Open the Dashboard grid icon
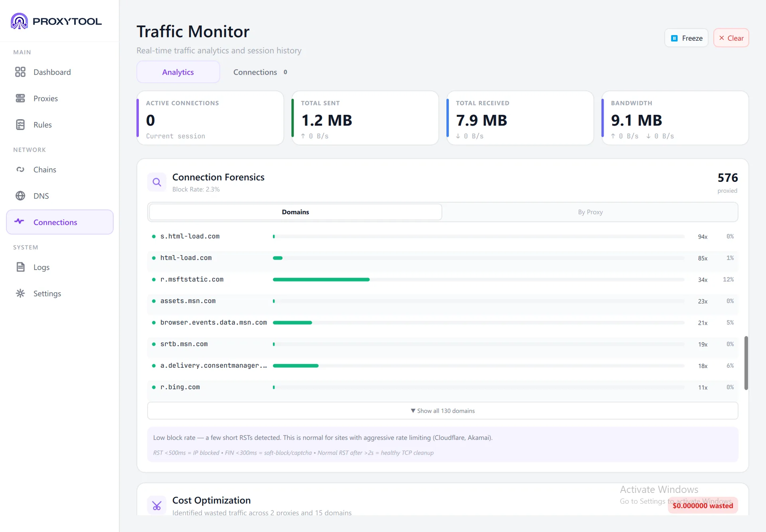The height and width of the screenshot is (532, 766). point(20,72)
